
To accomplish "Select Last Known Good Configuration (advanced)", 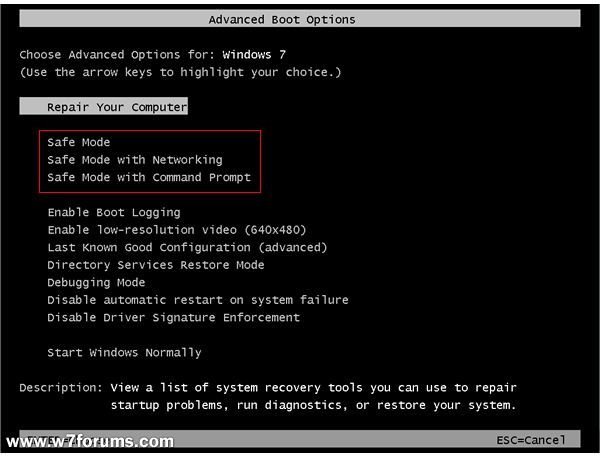I will (x=187, y=248).
